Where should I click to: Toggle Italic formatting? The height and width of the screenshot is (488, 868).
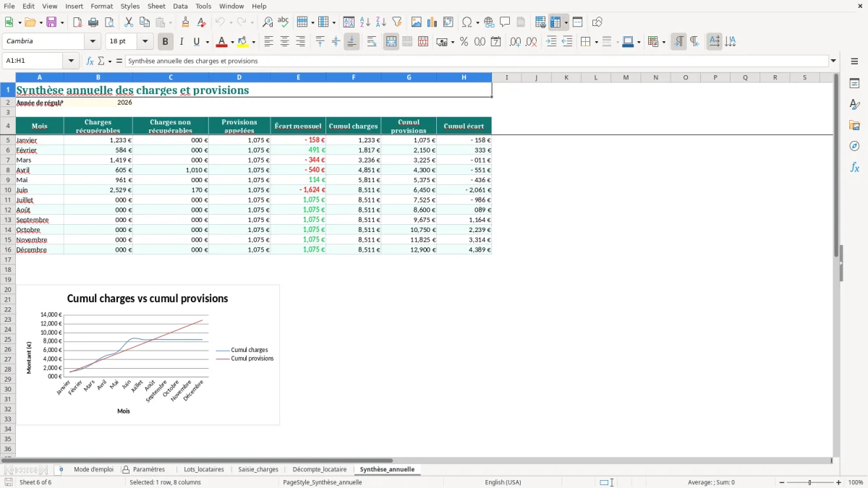(181, 42)
